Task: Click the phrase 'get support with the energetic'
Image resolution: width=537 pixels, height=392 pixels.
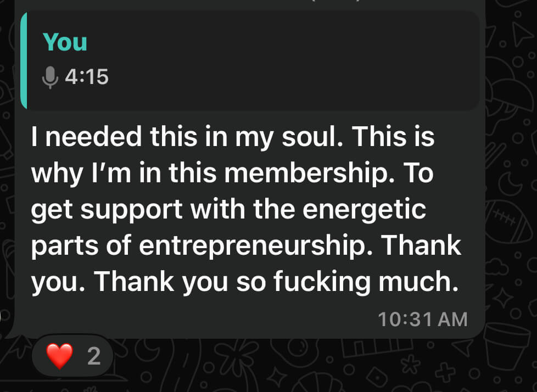Action: [228, 209]
